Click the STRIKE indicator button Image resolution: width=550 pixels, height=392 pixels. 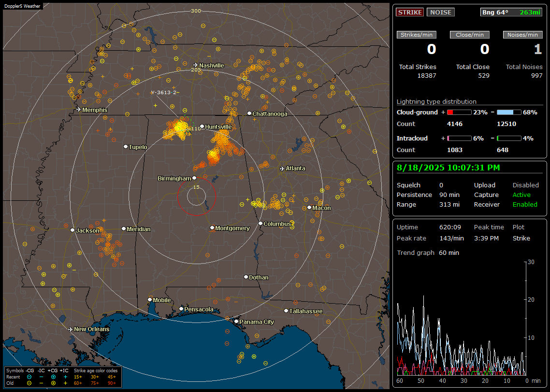pos(410,12)
